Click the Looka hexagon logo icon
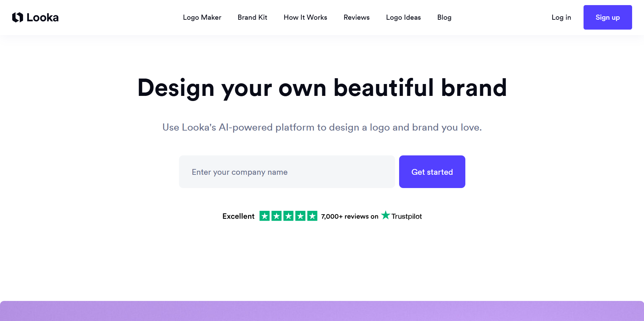 click(x=17, y=17)
